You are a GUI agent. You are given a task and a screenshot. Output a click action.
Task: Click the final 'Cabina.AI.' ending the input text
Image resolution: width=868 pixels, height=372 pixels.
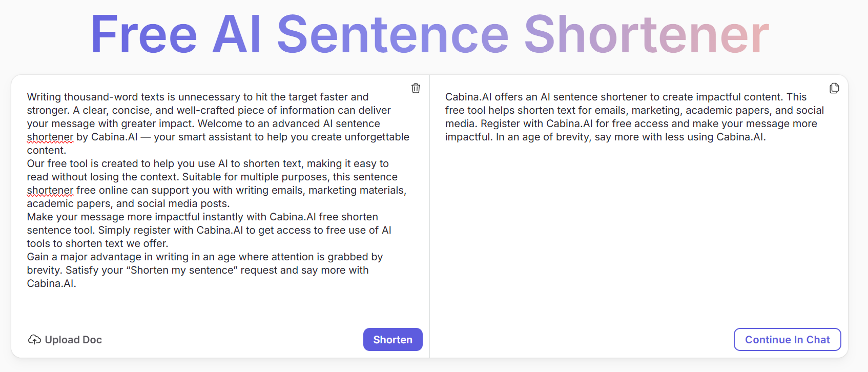pyautogui.click(x=52, y=283)
